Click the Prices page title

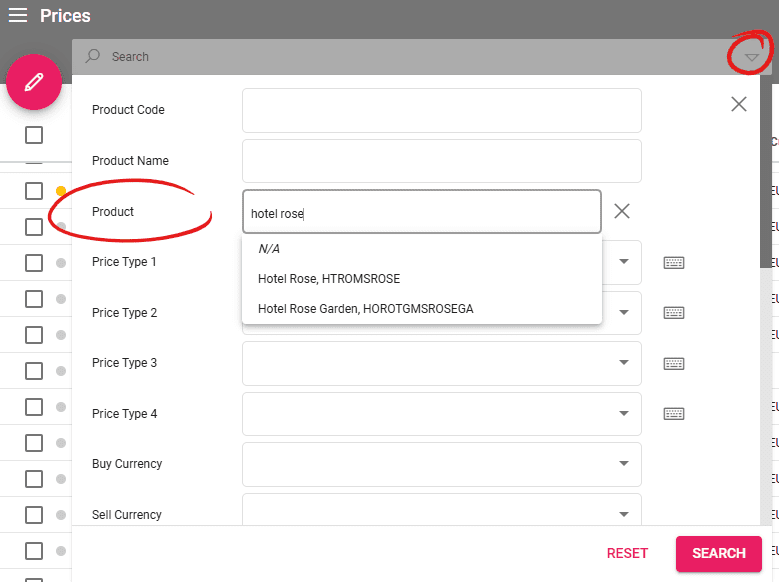65,16
